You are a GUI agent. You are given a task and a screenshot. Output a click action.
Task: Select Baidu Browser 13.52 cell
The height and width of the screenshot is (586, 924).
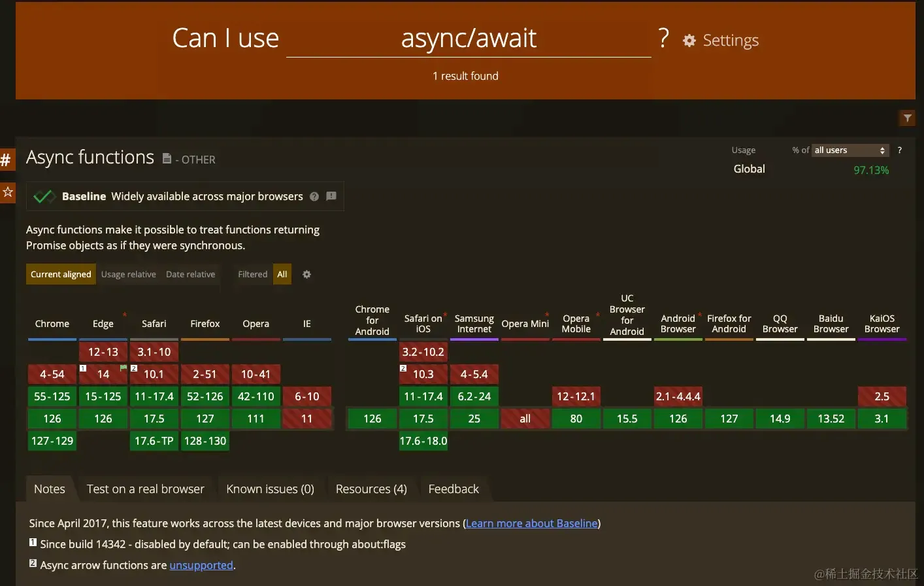pyautogui.click(x=831, y=419)
